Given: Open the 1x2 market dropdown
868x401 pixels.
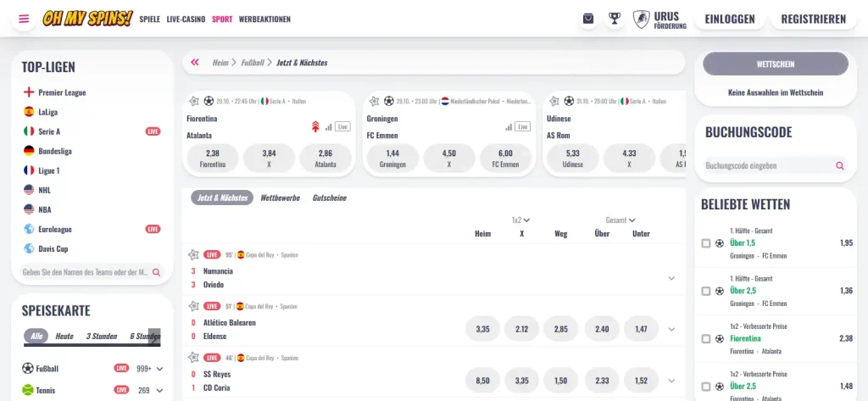Looking at the screenshot, I should pyautogui.click(x=520, y=220).
